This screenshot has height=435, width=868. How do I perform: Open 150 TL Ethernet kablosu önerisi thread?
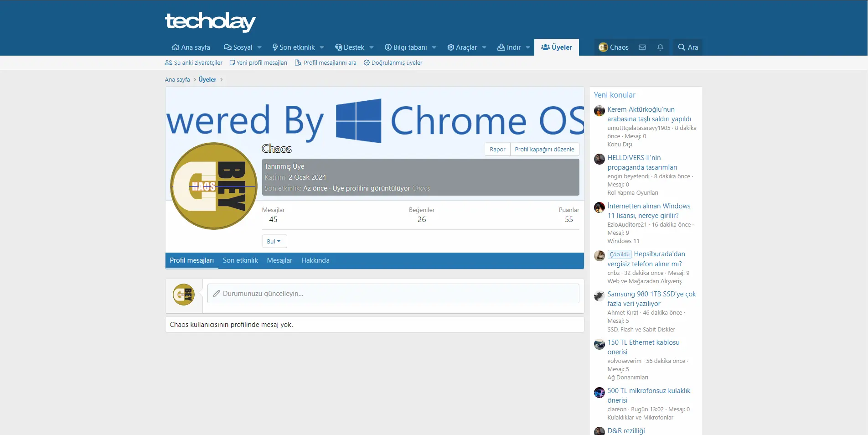[x=643, y=347]
